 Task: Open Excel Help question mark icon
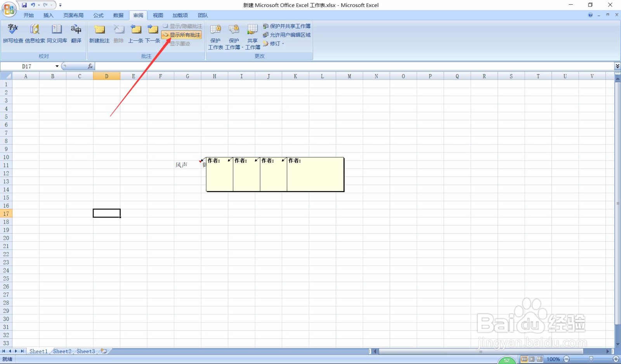pos(590,15)
